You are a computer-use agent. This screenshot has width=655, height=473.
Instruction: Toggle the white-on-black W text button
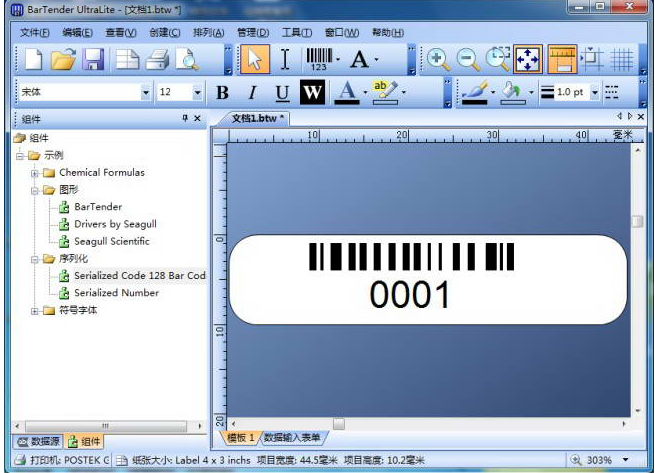click(312, 92)
